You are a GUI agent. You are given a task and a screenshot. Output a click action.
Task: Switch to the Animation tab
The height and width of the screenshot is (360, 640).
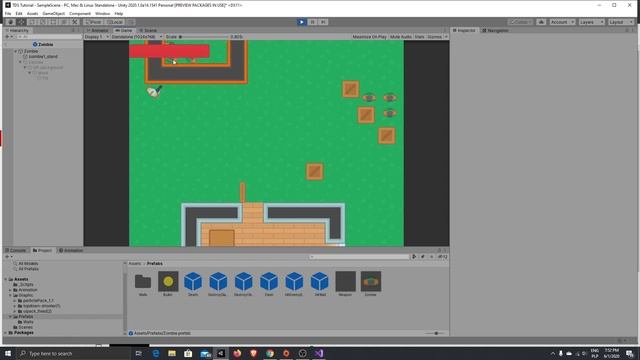coord(71,250)
